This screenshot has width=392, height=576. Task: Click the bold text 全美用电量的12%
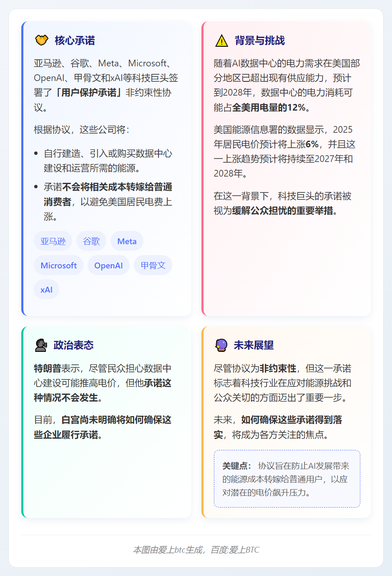269,107
